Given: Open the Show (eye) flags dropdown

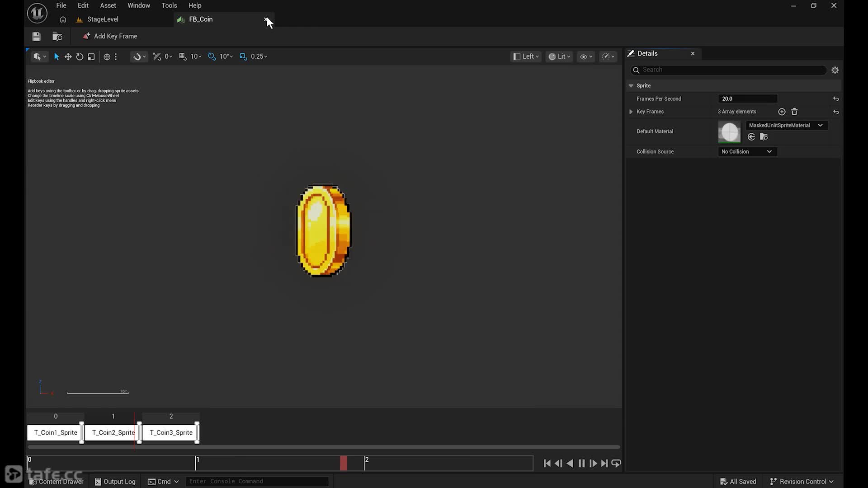Looking at the screenshot, I should click(x=586, y=56).
